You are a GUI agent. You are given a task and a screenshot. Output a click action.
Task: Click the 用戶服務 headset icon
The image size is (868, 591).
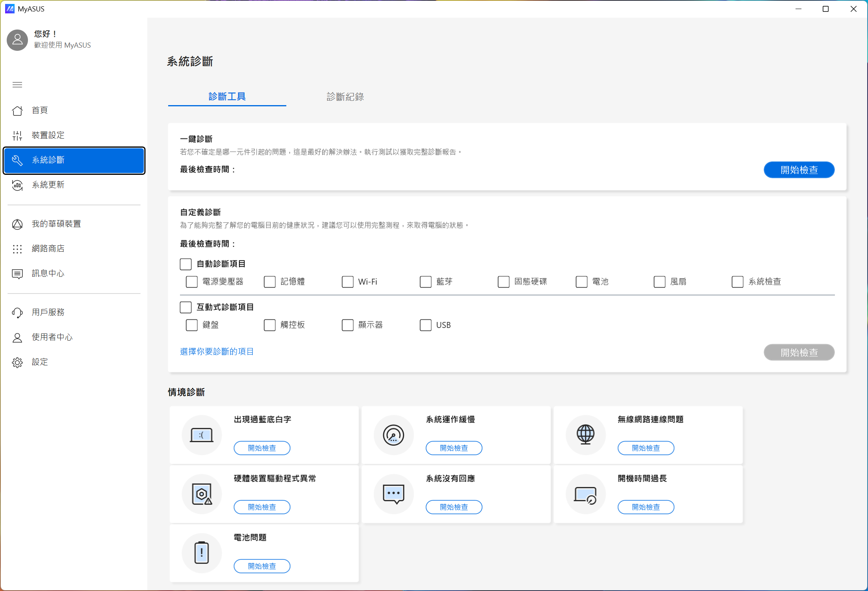click(x=17, y=313)
